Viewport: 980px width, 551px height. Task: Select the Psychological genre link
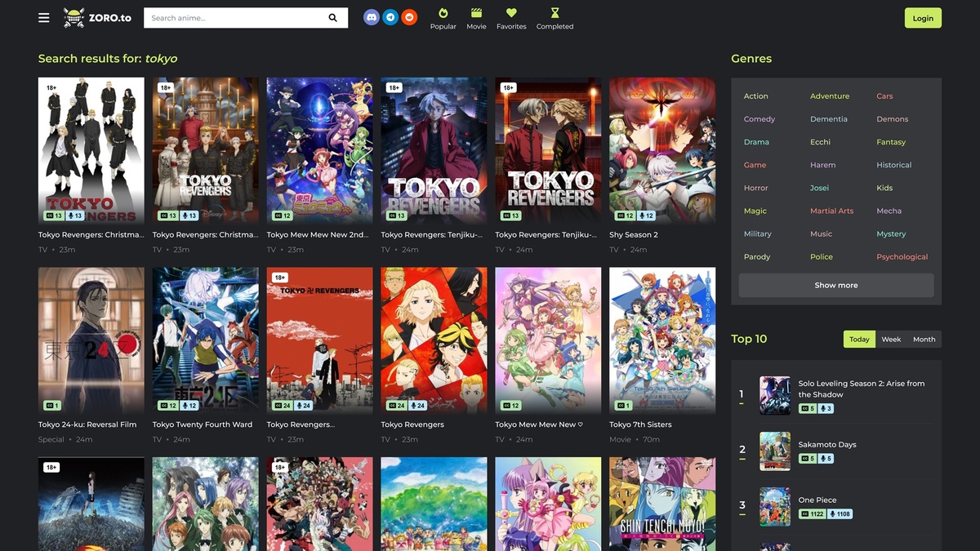[902, 257]
